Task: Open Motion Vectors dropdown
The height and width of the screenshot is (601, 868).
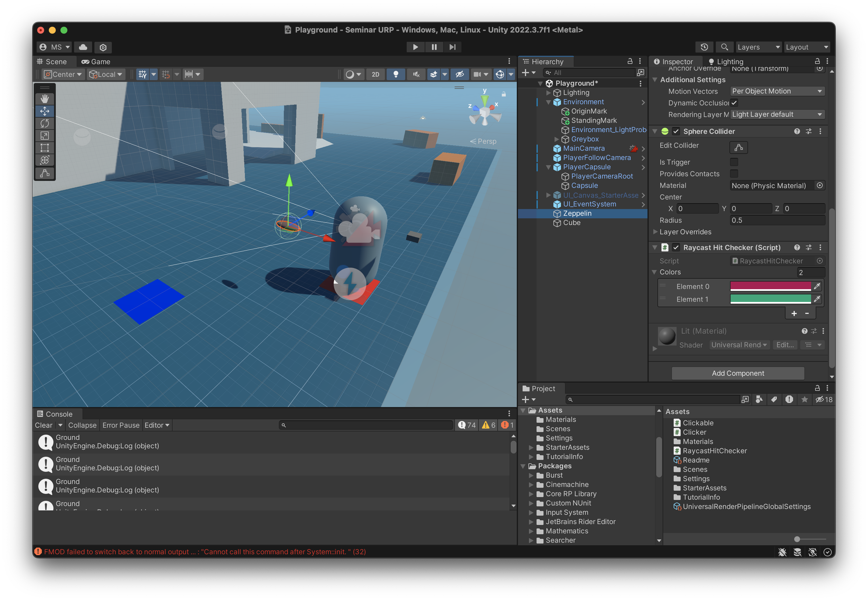Action: [777, 91]
